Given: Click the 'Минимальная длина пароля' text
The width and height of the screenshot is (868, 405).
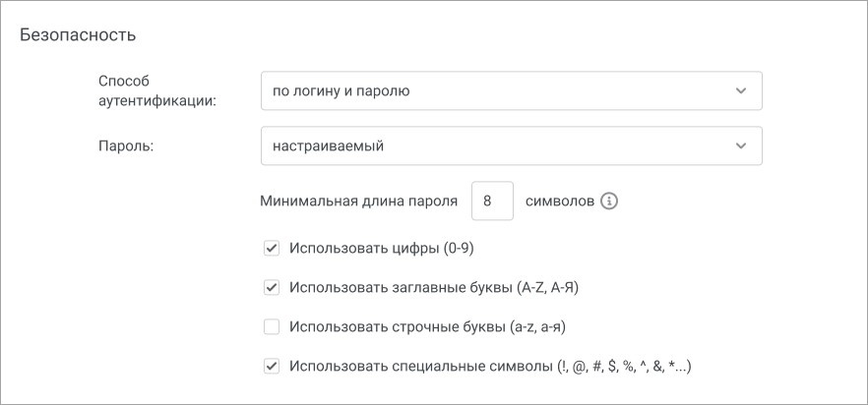Looking at the screenshot, I should click(358, 201).
